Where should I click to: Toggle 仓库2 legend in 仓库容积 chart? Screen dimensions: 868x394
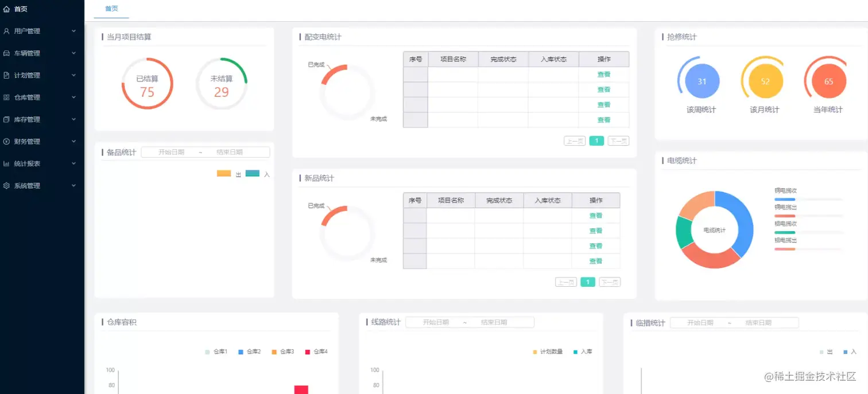pos(250,352)
